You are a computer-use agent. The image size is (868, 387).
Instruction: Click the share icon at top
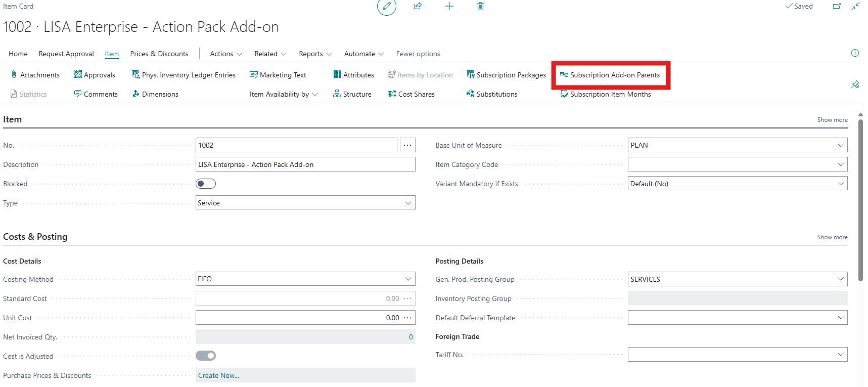click(418, 7)
